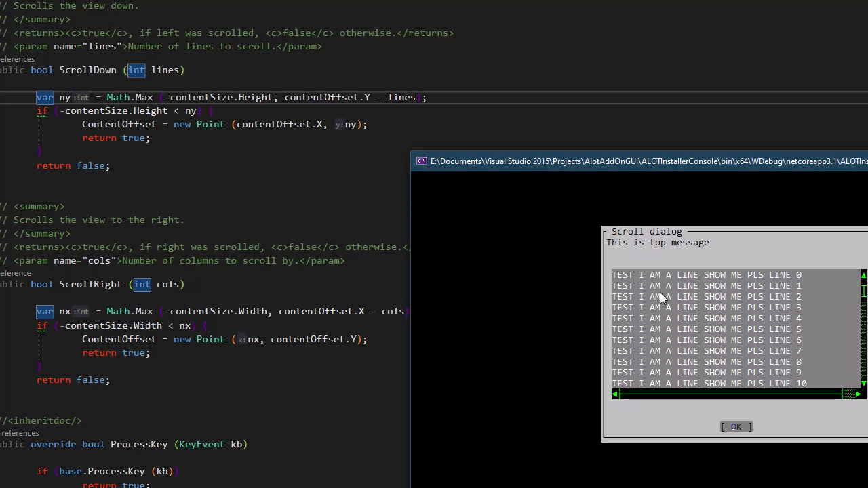Select the line reading LINE 10
Viewport: 868px width, 488px height.
pyautogui.click(x=709, y=383)
